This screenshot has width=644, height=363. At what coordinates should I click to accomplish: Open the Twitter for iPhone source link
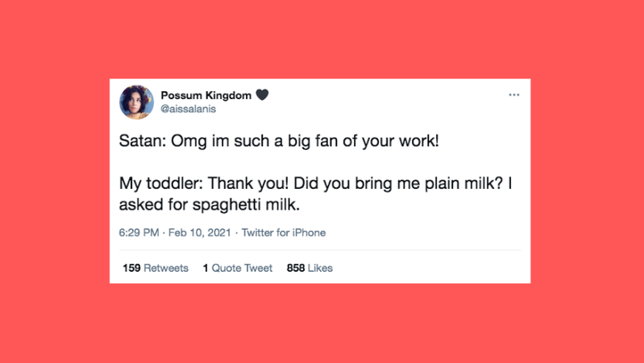point(285,232)
